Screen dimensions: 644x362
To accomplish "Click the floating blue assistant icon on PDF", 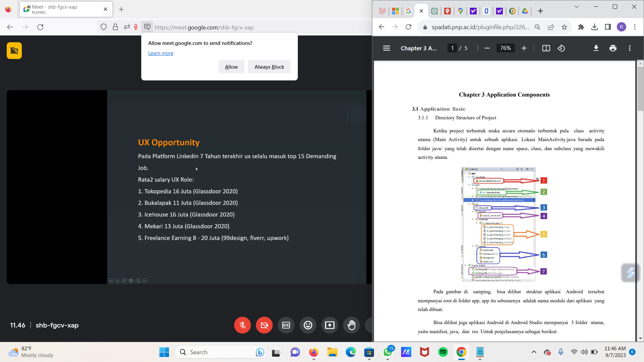I will [x=630, y=273].
